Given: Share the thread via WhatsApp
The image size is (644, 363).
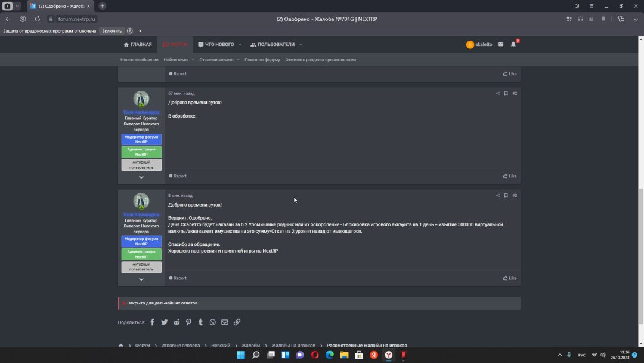Looking at the screenshot, I should (x=213, y=322).
